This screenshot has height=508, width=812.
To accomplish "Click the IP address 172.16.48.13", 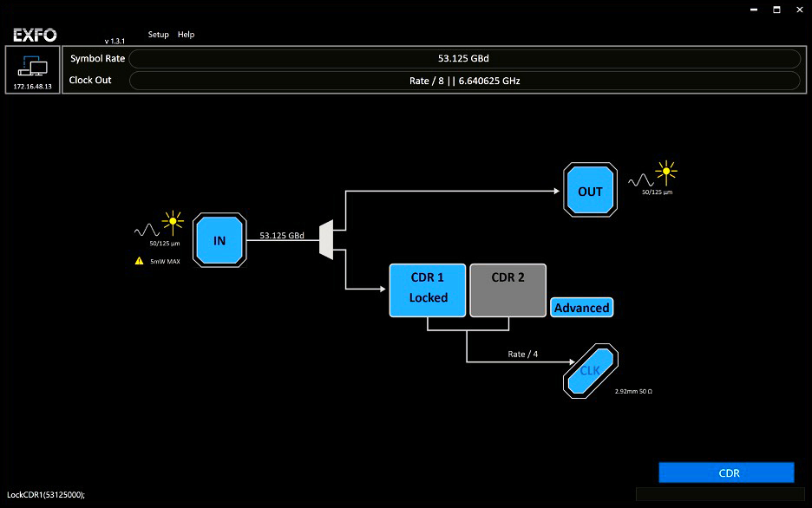I will pyautogui.click(x=33, y=87).
